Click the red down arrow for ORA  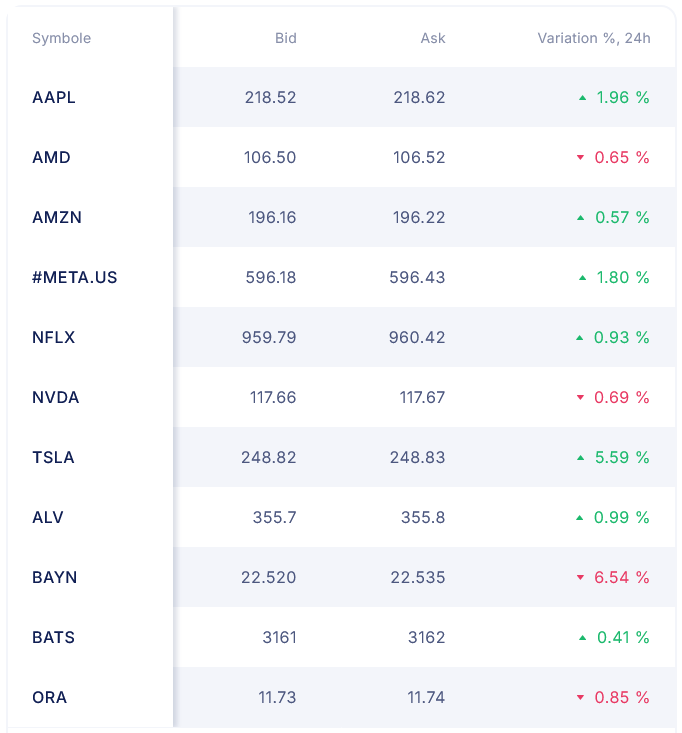tap(580, 698)
